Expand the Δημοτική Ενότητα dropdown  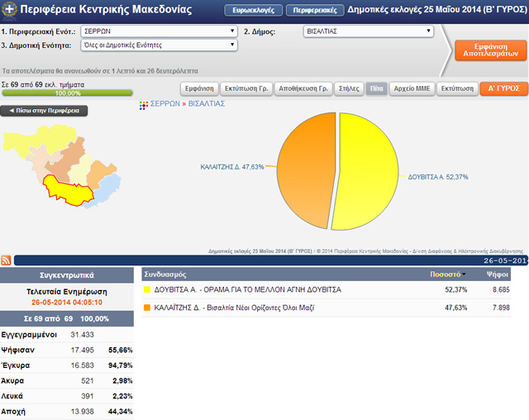(169, 45)
